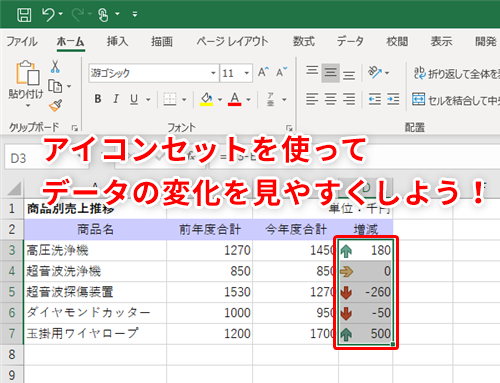Open Underline style dropdown arrow

coord(148,99)
